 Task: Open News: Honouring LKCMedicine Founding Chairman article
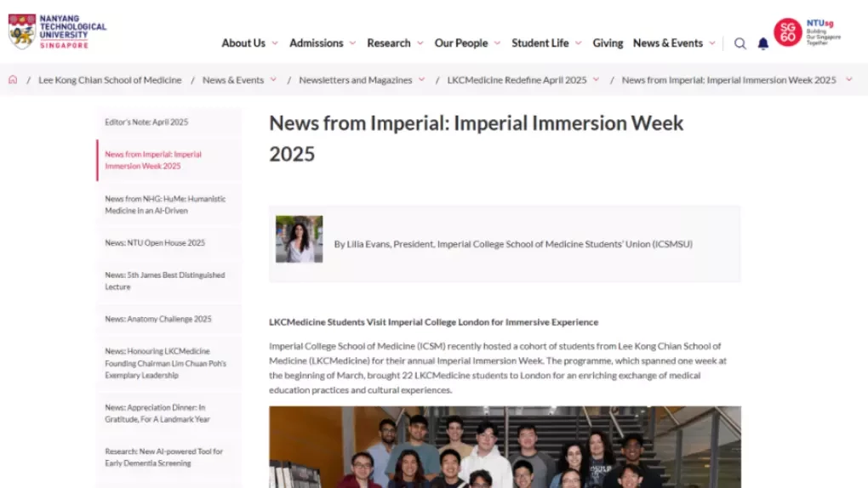click(x=168, y=363)
